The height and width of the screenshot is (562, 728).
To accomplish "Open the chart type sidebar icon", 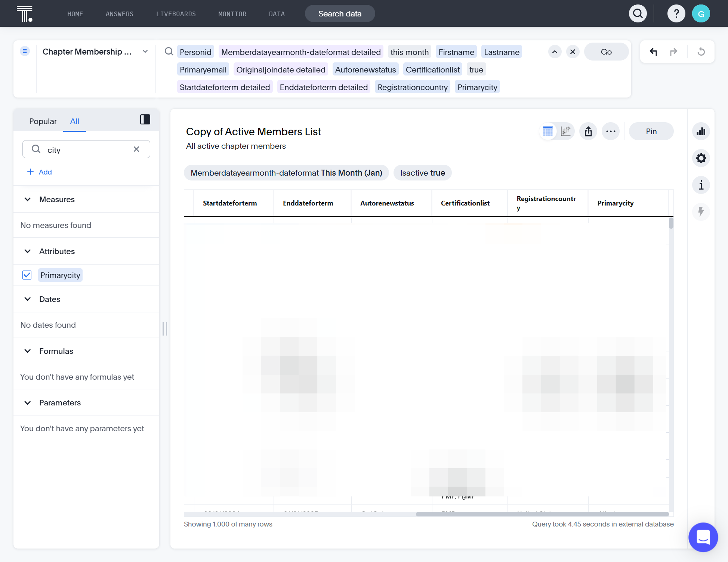I will coord(701,131).
